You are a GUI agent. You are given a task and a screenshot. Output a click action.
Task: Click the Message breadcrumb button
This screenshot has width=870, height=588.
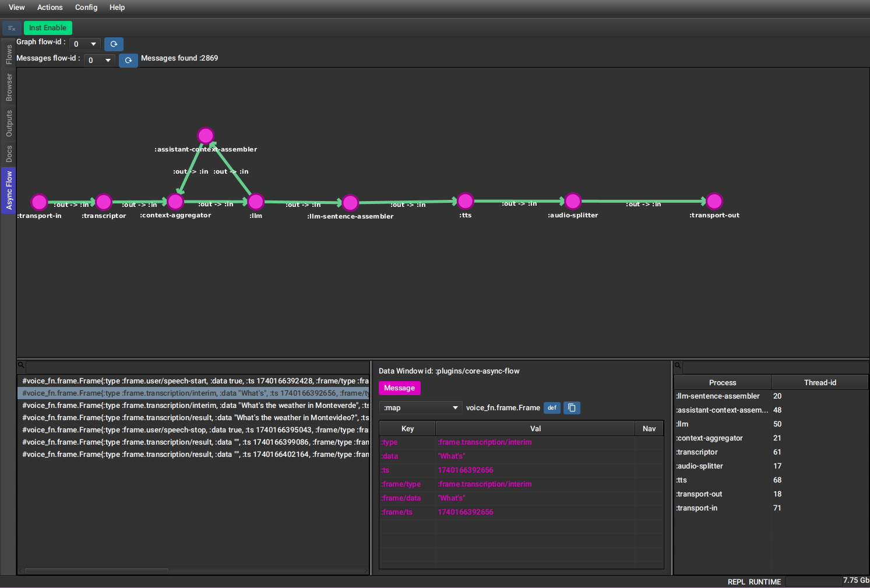click(x=399, y=388)
